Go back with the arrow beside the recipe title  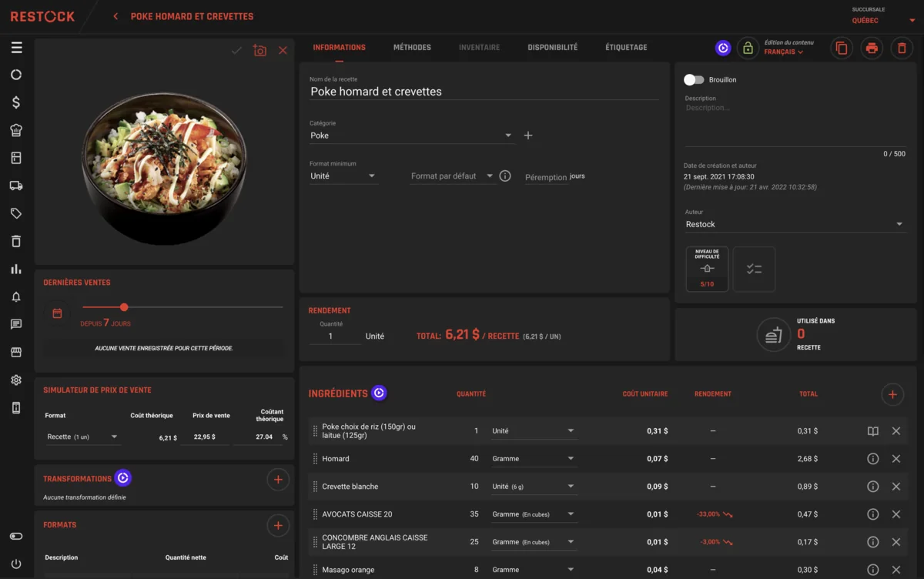(x=115, y=16)
